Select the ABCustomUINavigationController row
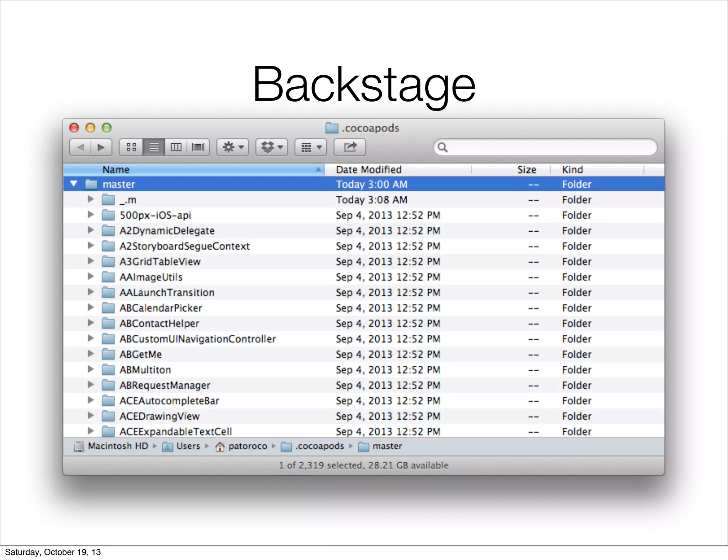This screenshot has width=728, height=560. (x=364, y=339)
